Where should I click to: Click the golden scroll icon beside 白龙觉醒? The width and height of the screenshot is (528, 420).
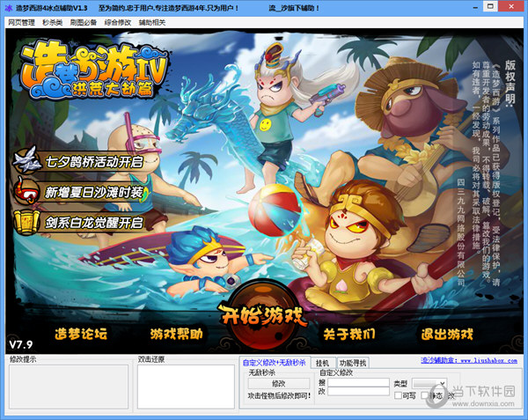(27, 222)
